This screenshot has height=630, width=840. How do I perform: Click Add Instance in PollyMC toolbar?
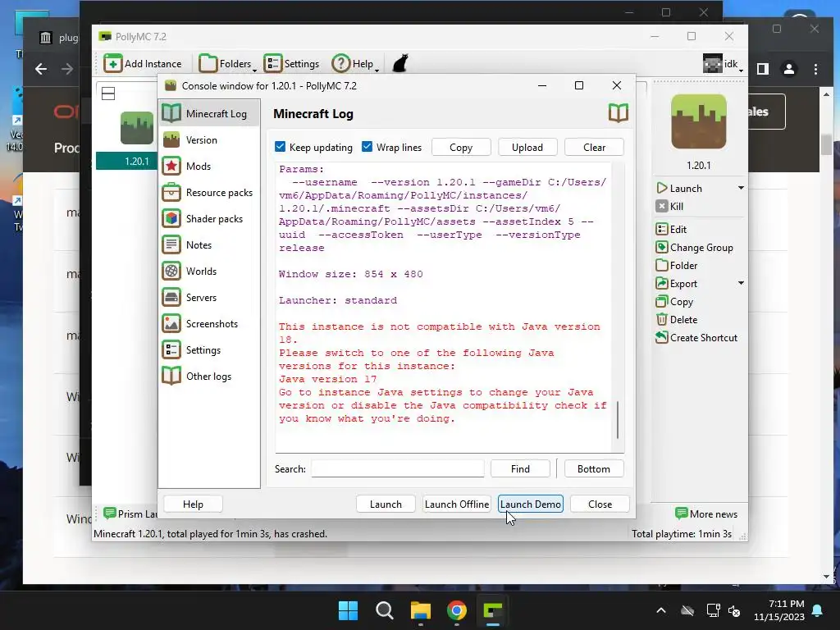point(143,64)
